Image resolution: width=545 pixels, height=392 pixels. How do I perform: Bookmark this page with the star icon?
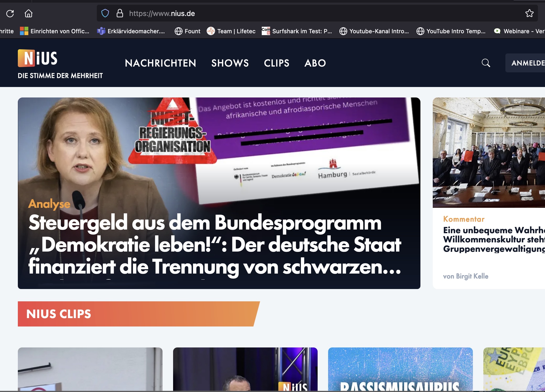coord(529,13)
